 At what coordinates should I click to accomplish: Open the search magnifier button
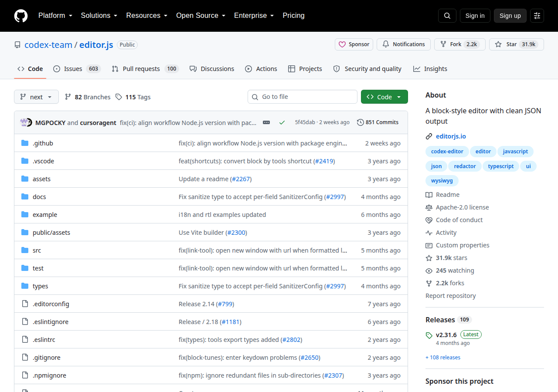pos(447,16)
